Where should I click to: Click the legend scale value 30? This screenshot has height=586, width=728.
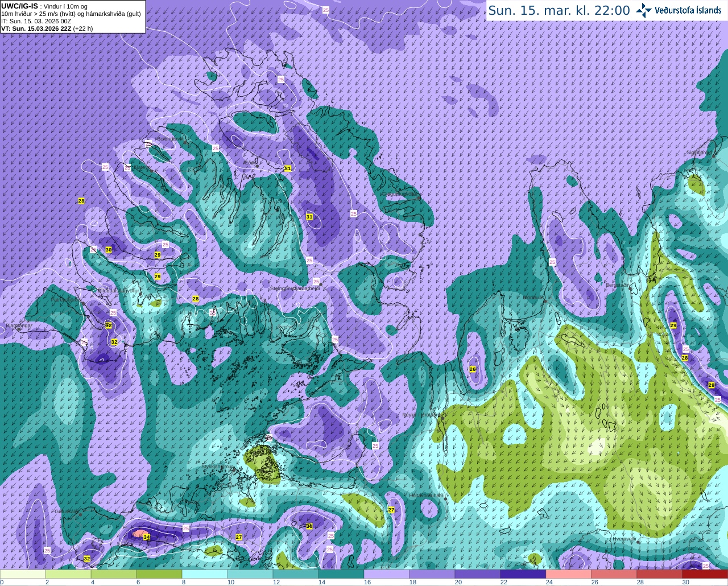(x=686, y=582)
